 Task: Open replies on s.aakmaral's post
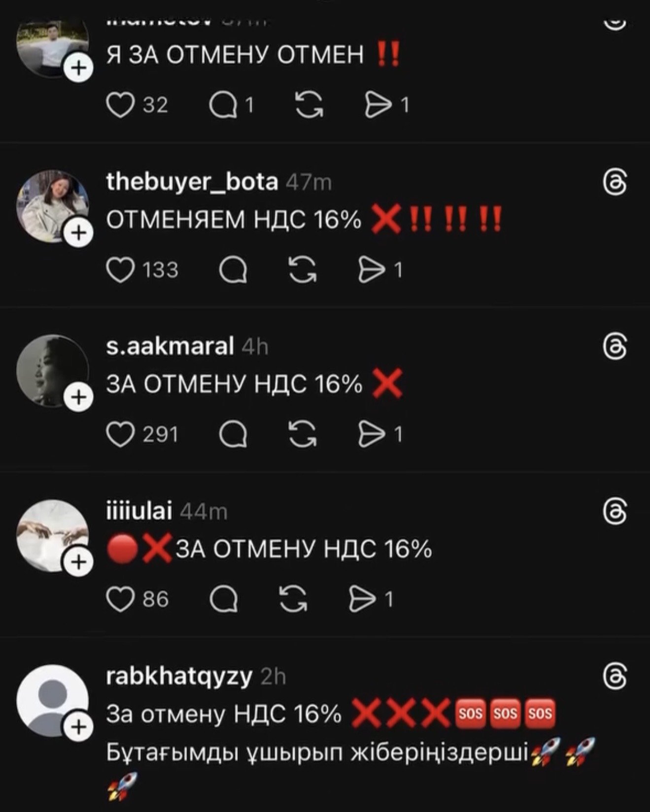point(232,435)
